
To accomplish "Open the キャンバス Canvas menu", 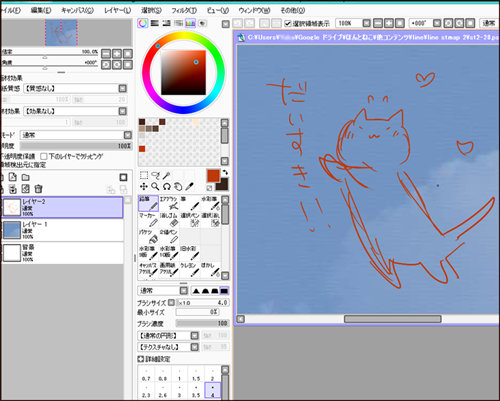I will 77,10.
